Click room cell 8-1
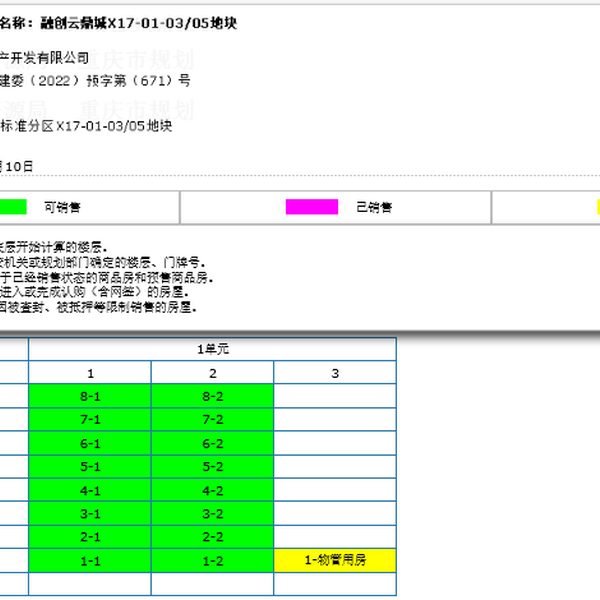This screenshot has width=600, height=600. [x=90, y=396]
